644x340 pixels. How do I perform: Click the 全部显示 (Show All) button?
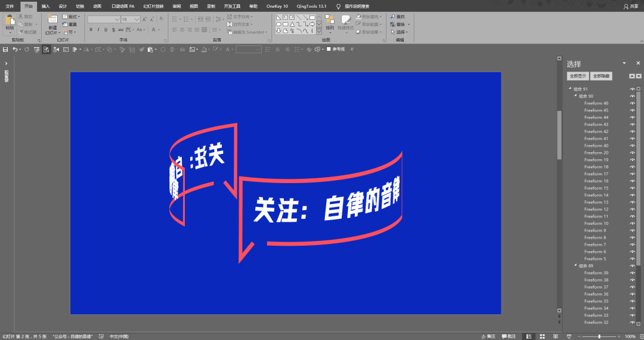tap(577, 76)
